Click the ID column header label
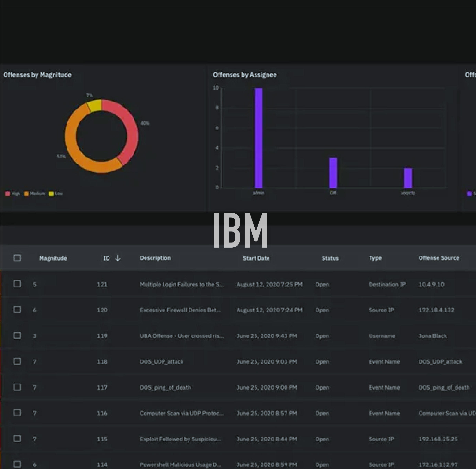Image resolution: width=476 pixels, height=469 pixels. [106, 258]
